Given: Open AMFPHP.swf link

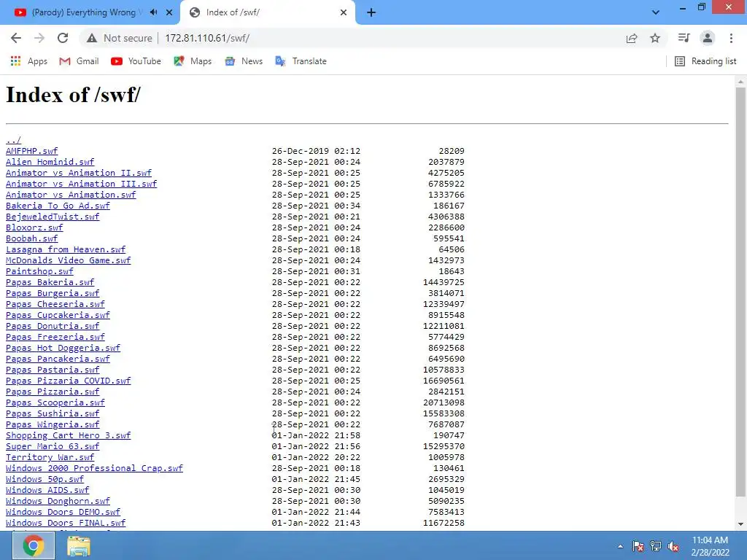Looking at the screenshot, I should (31, 151).
